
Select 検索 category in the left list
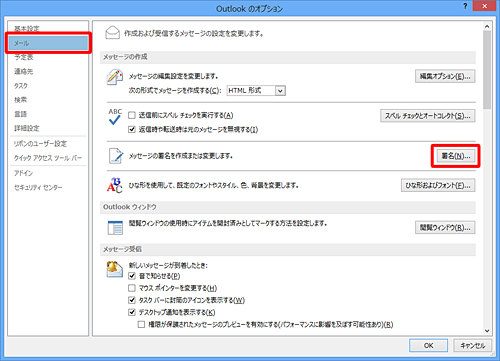point(20,100)
